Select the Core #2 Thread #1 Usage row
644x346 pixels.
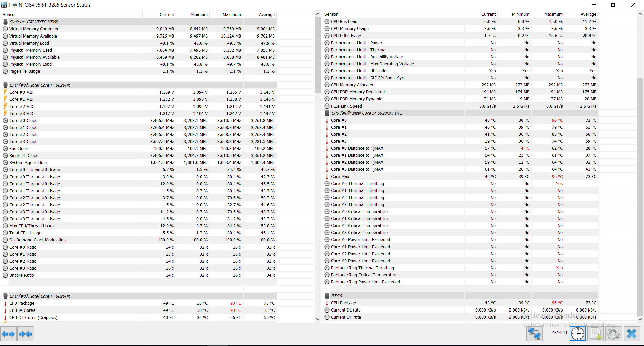point(139,205)
